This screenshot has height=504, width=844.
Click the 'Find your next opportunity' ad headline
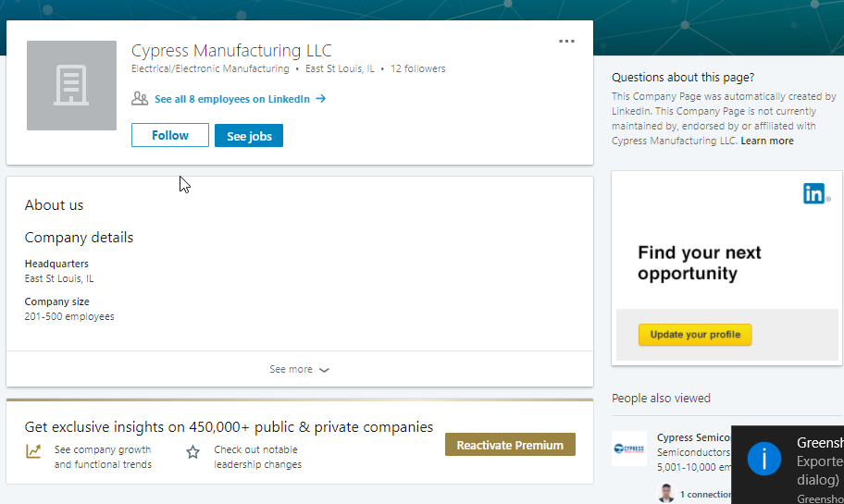(x=700, y=263)
